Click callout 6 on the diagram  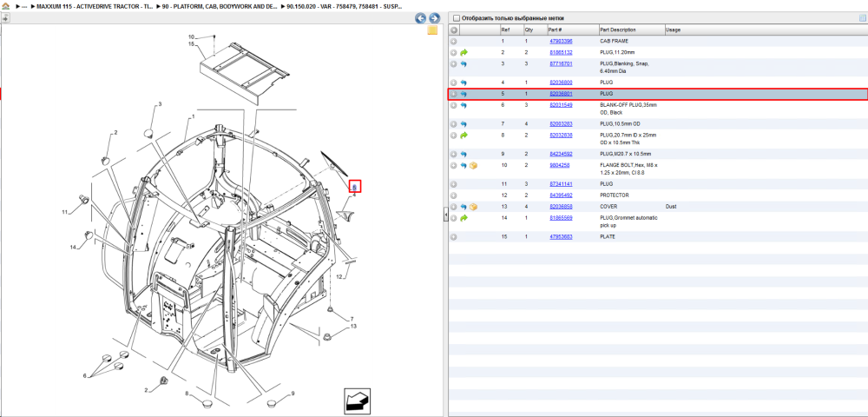pyautogui.click(x=85, y=375)
